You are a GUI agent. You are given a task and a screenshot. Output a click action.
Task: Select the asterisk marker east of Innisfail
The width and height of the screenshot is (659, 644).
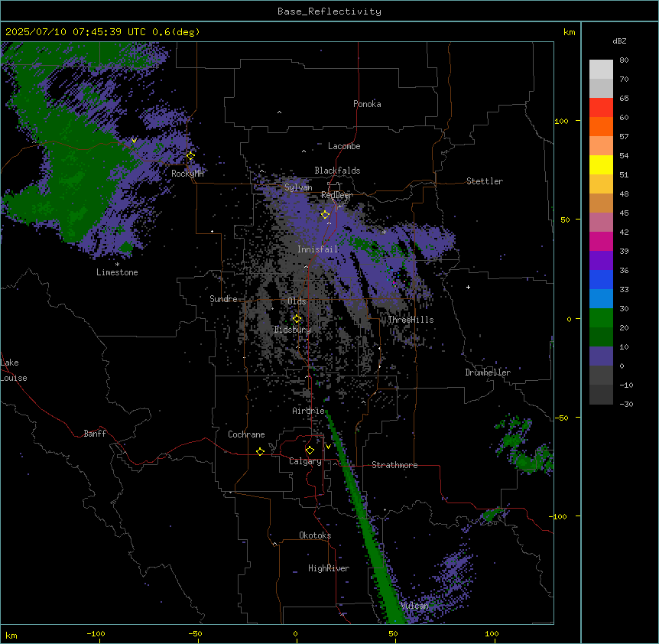coord(384,232)
